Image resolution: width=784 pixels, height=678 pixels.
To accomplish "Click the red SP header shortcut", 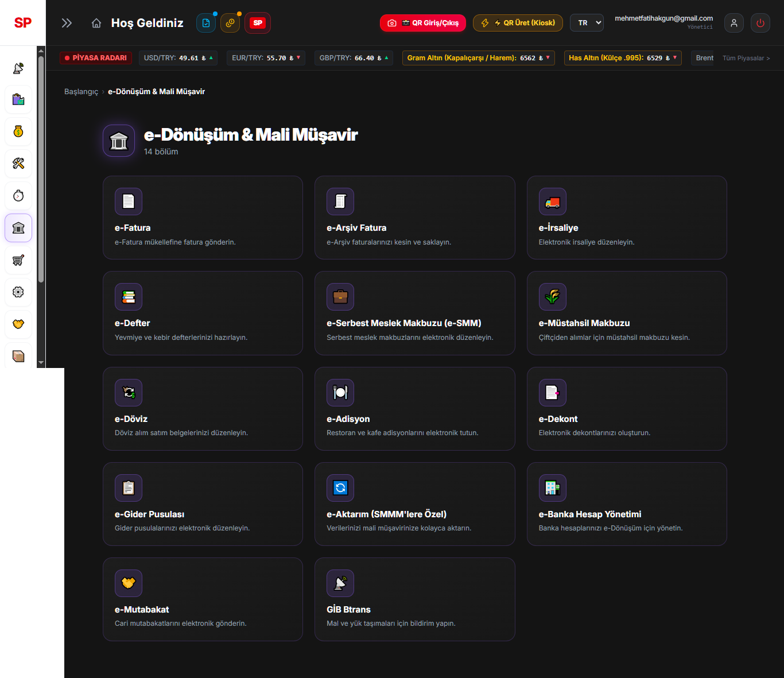I will coord(258,23).
